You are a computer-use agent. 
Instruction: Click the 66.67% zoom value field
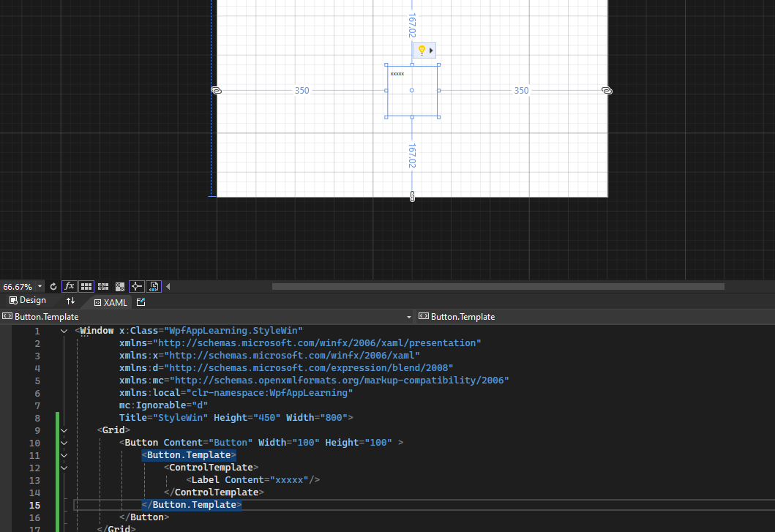tap(18, 287)
